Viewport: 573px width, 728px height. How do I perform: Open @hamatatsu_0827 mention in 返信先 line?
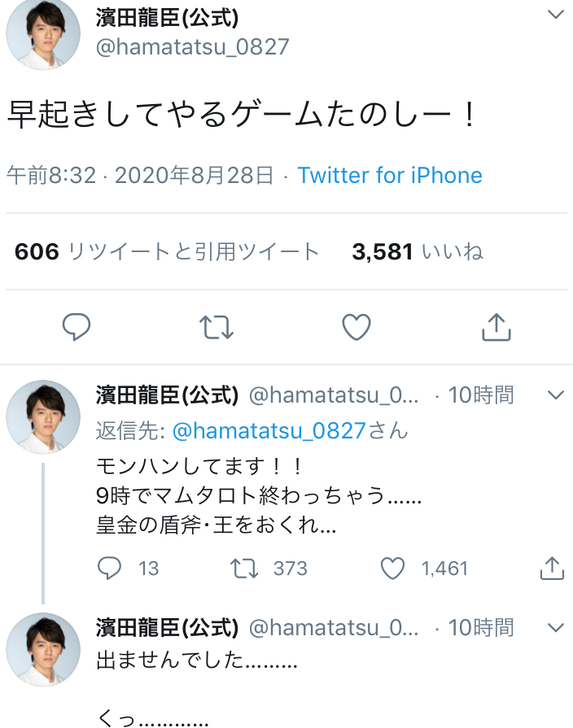(269, 431)
